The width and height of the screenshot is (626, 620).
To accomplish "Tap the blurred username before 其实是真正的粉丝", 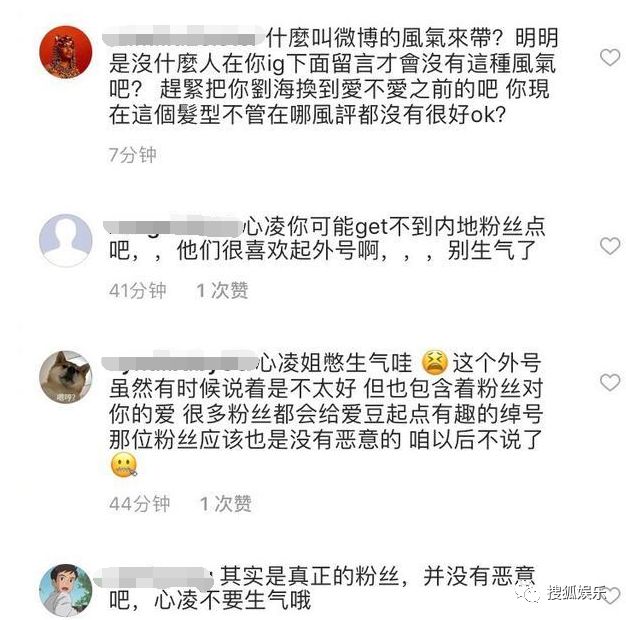I will pyautogui.click(x=156, y=577).
